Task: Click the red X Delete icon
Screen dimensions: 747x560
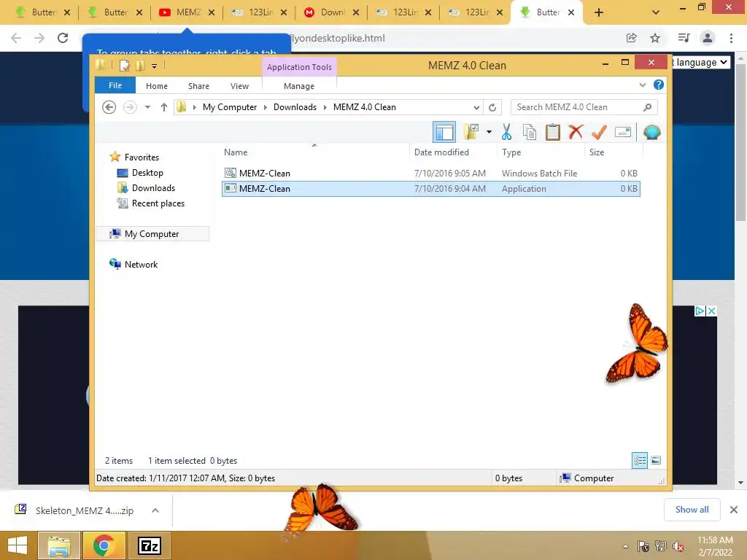Action: [576, 131]
